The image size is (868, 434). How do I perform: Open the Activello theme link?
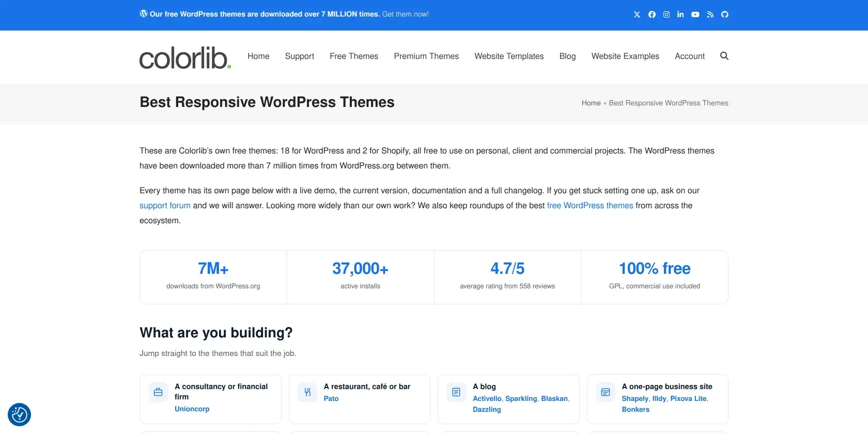coord(487,398)
